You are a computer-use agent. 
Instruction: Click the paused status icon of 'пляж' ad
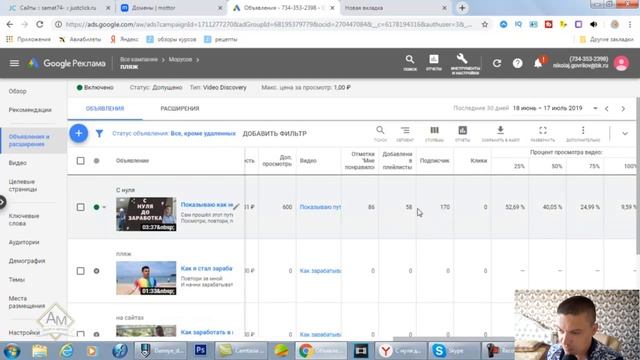tap(96, 271)
